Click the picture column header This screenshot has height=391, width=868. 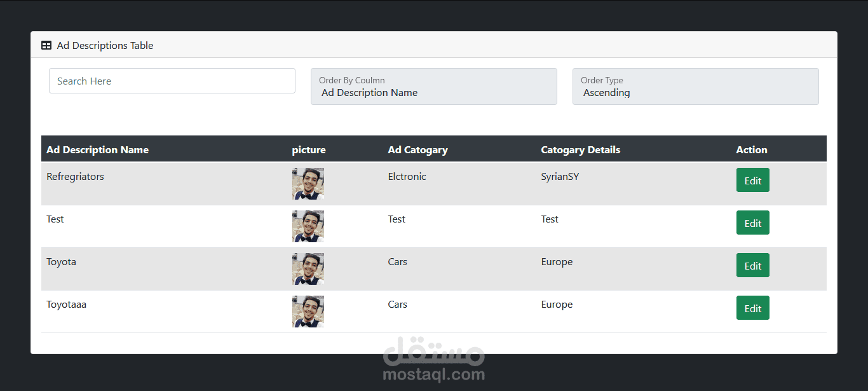click(x=309, y=150)
